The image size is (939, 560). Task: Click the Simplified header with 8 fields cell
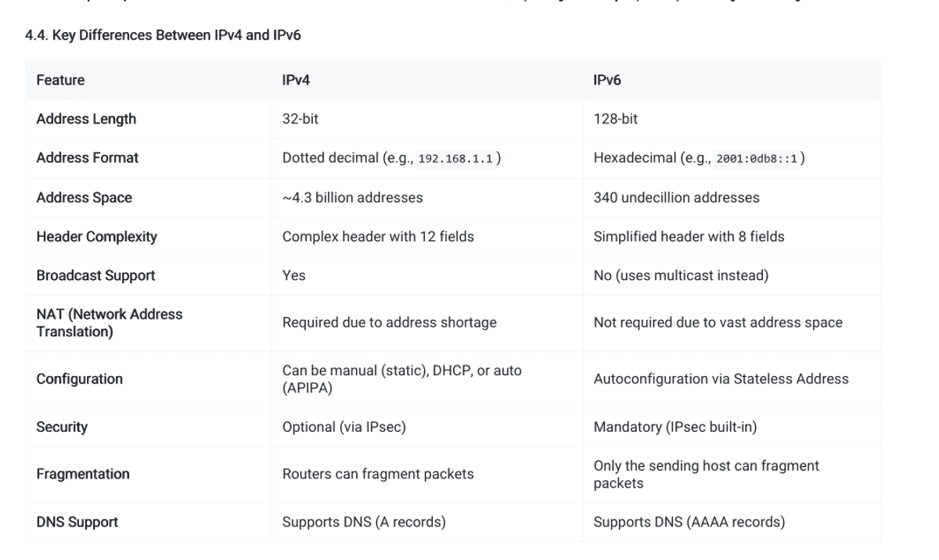689,236
